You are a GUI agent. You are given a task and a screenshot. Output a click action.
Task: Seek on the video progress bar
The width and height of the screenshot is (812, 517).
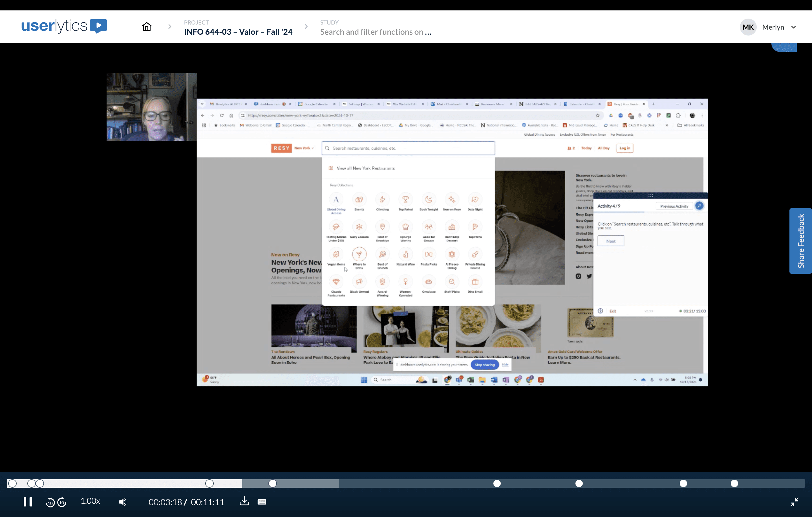[x=422, y=484]
